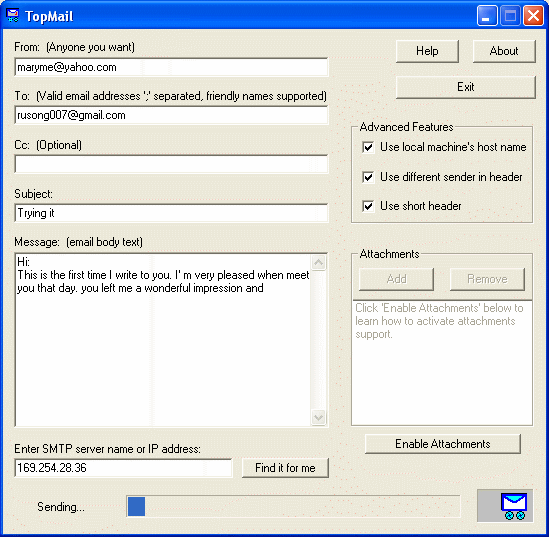Screen dimensions: 549x537
Task: Open the About dialog button
Action: coord(504,51)
